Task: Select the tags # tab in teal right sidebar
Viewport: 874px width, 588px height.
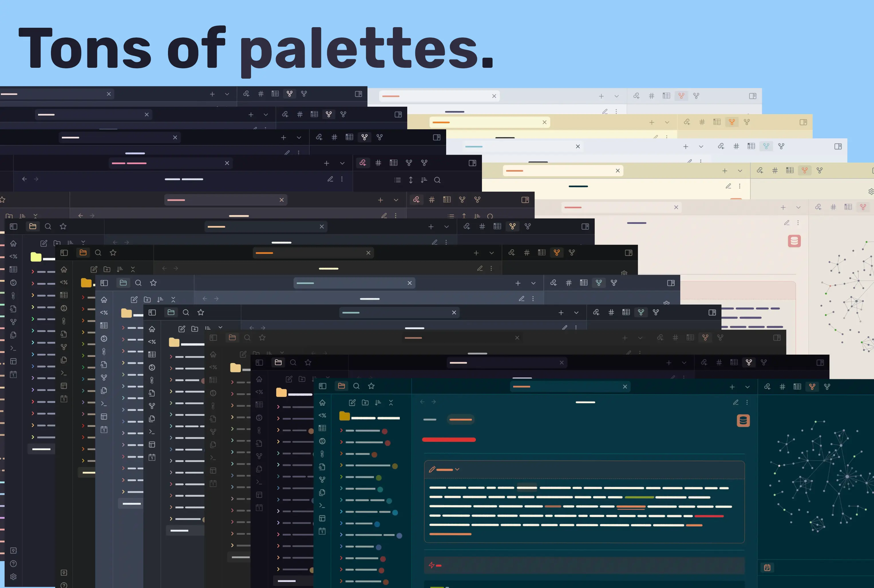Action: 782,387
